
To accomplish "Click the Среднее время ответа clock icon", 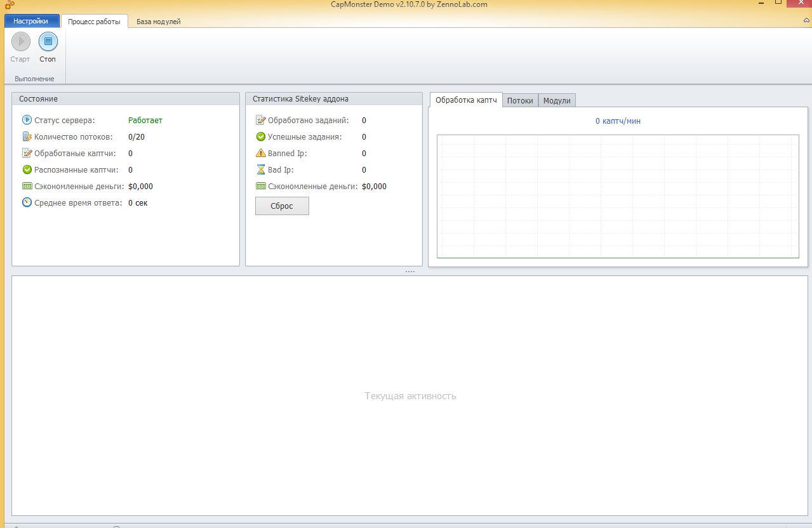I will coord(27,202).
